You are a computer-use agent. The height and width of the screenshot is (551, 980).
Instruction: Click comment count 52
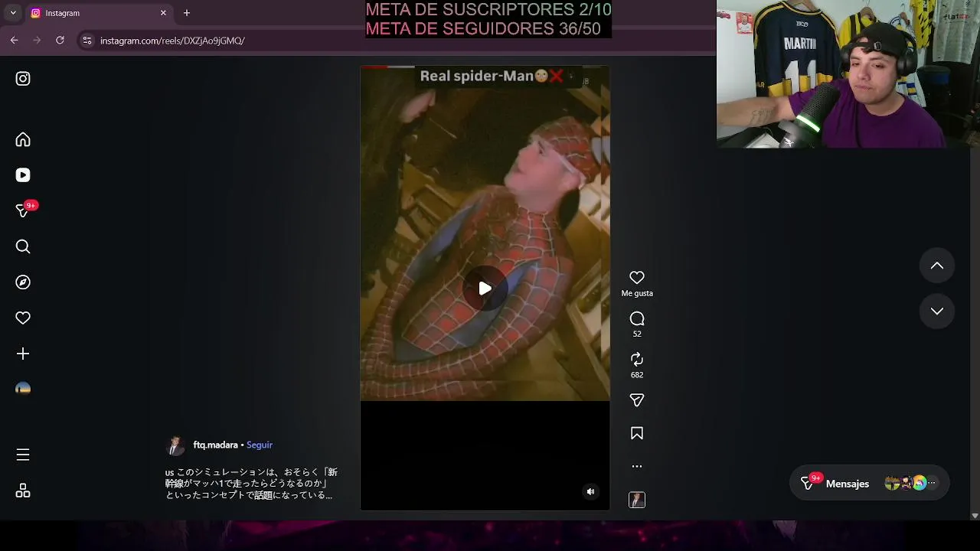pyautogui.click(x=637, y=334)
